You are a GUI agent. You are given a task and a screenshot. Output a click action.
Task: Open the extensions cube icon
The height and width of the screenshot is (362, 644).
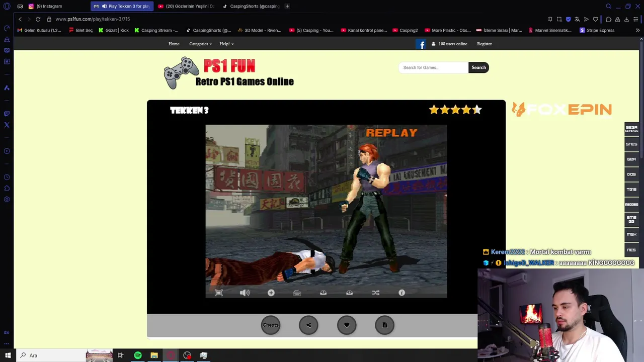(608, 19)
